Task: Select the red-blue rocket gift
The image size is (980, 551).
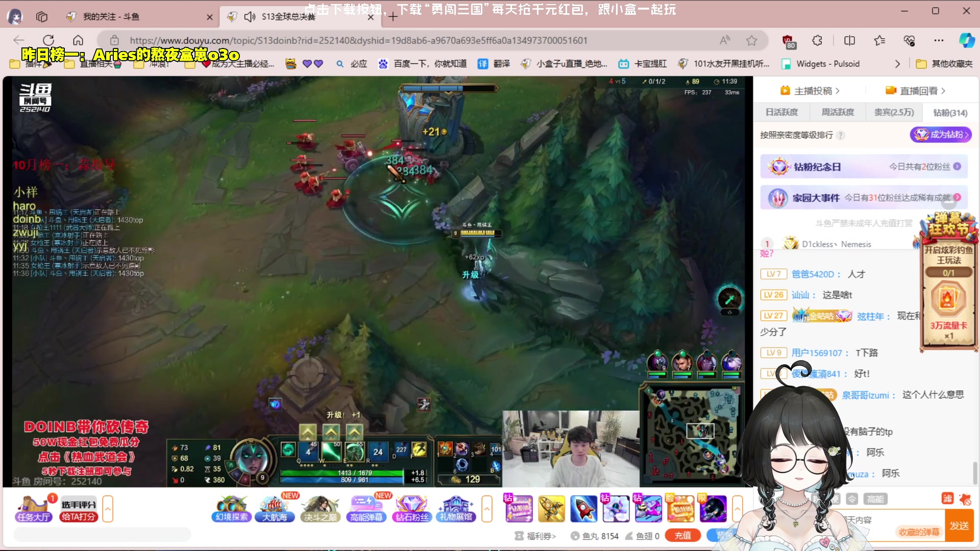Action: pyautogui.click(x=584, y=509)
